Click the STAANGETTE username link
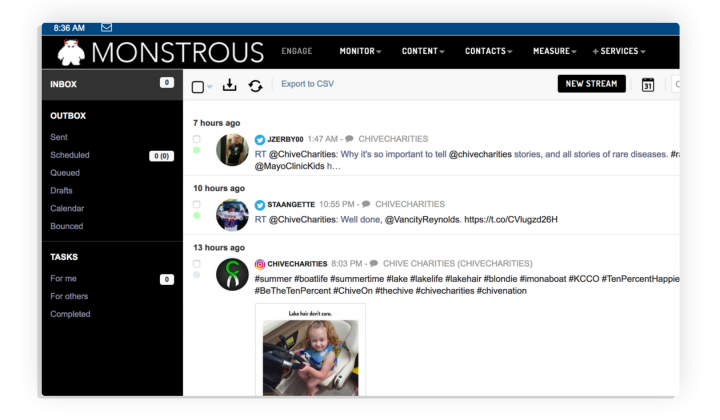This screenshot has width=720, height=420. 291,204
